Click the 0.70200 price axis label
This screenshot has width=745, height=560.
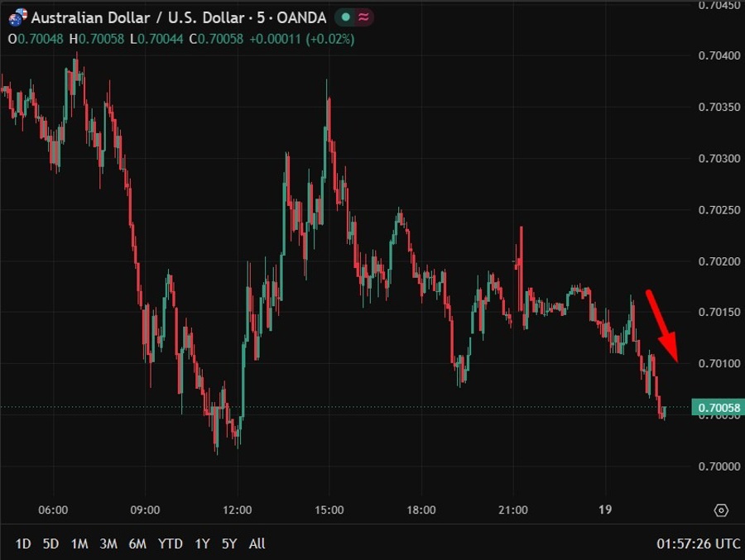[x=719, y=261]
